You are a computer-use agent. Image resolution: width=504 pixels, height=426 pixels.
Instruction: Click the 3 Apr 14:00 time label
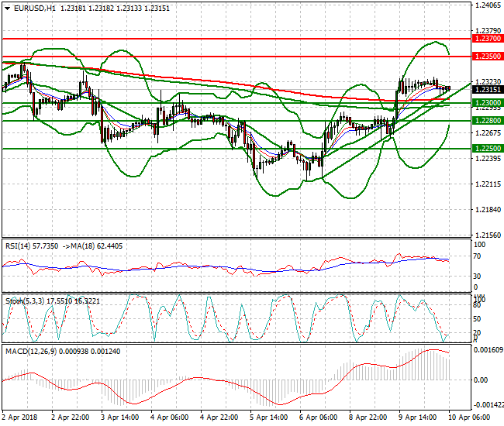click(120, 417)
